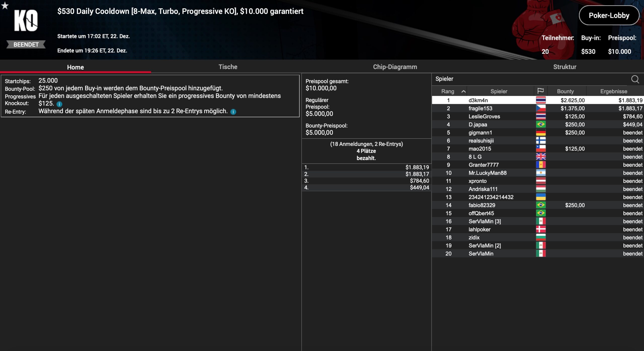Toggle Rang column sort arrow

coord(463,91)
